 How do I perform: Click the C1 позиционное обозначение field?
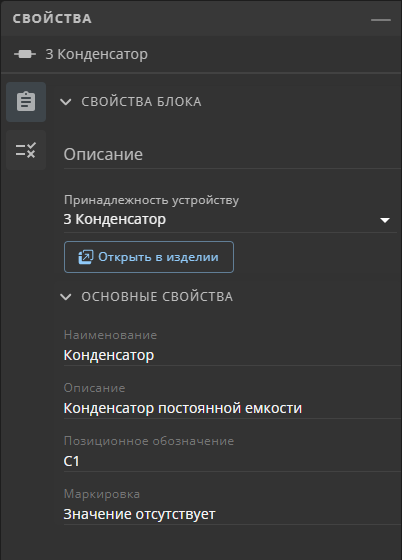(232, 461)
